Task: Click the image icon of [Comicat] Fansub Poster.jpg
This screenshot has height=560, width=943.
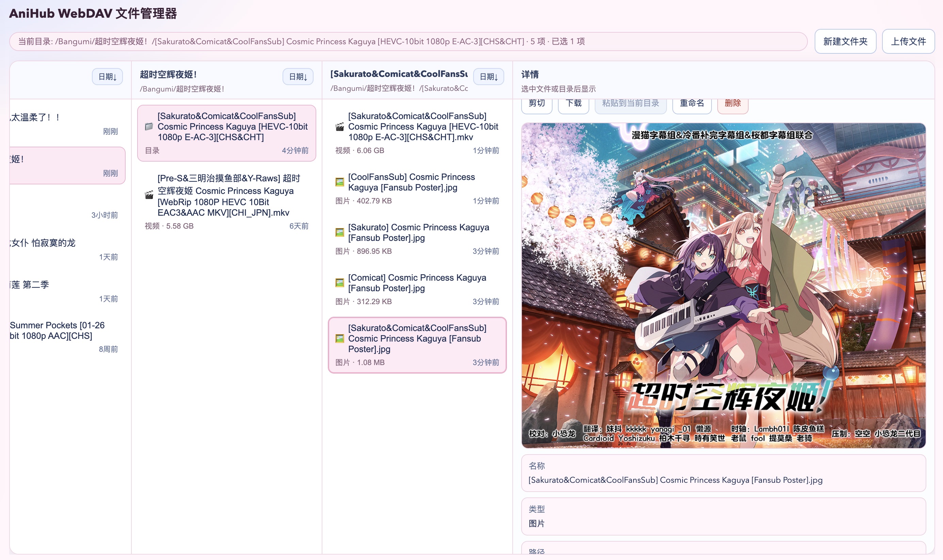Action: click(340, 283)
